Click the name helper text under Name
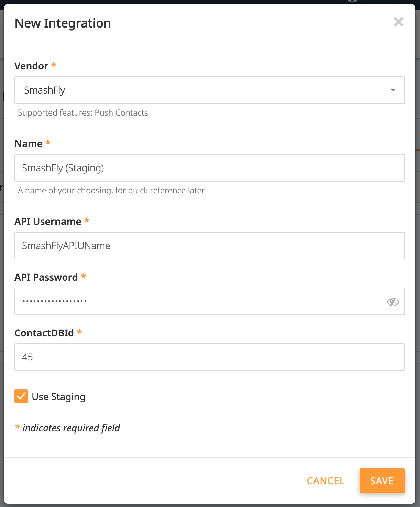Viewport: 420px width, 507px height. pos(111,191)
